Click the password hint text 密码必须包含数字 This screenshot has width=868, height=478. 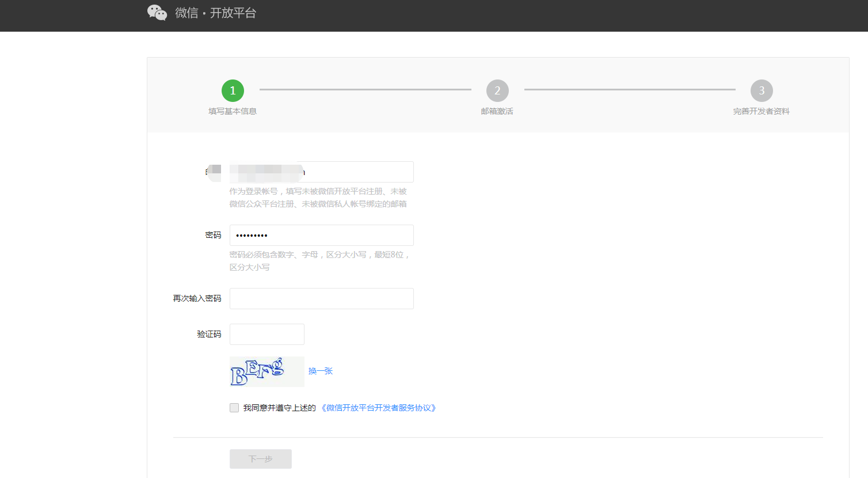pyautogui.click(x=319, y=261)
